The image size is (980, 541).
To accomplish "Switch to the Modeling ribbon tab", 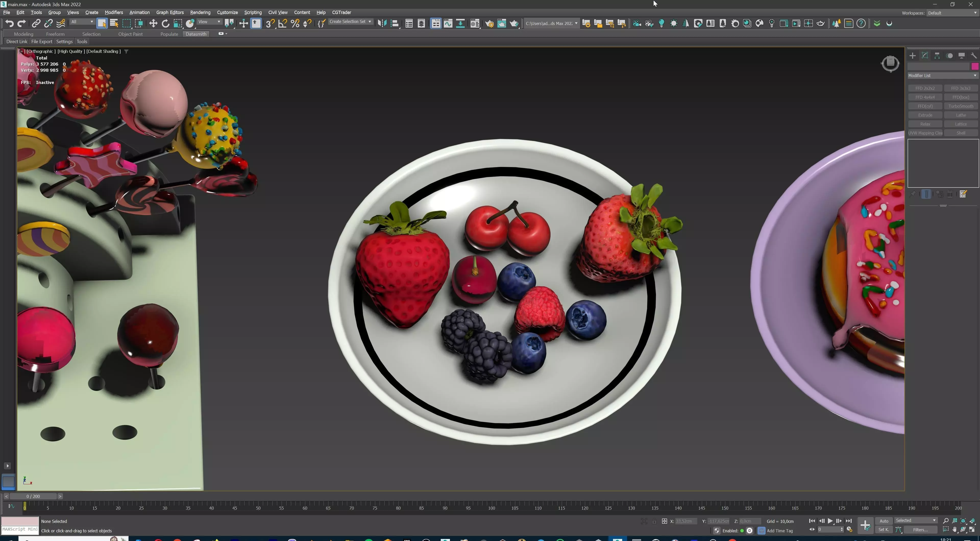I will click(23, 34).
